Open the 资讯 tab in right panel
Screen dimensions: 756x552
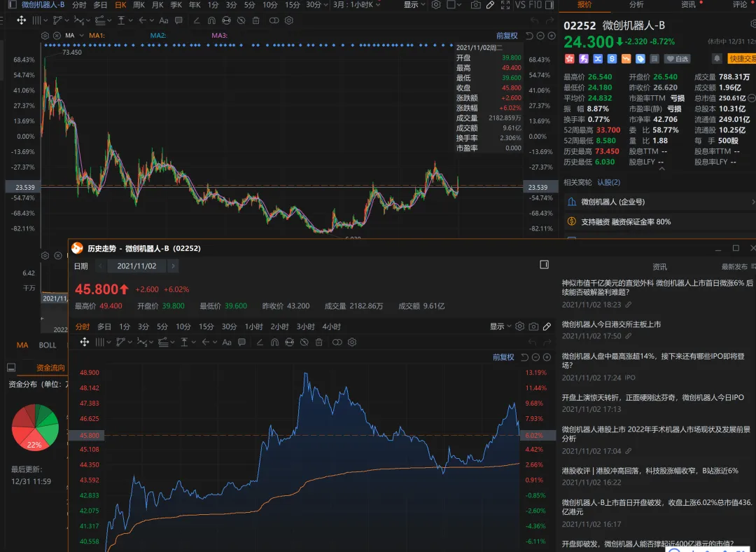point(688,4)
